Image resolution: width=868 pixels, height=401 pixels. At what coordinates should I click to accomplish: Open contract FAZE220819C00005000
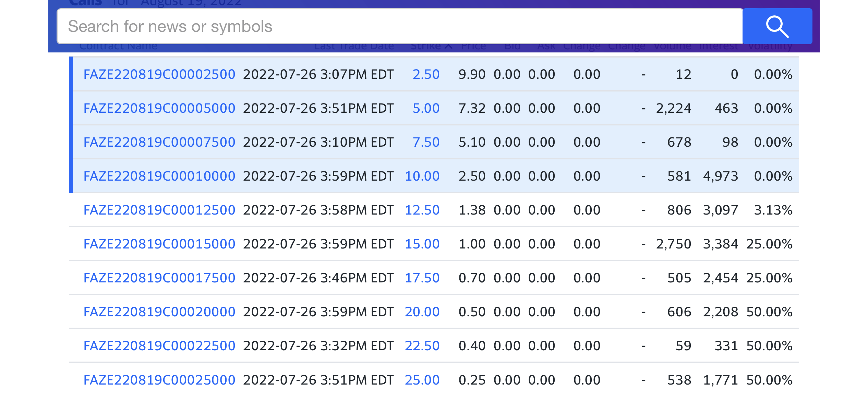point(159,108)
